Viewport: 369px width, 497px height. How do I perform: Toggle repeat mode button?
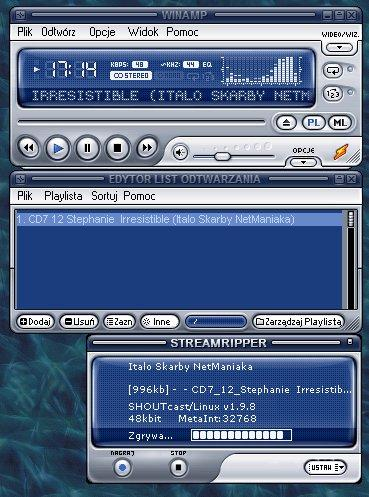[x=333, y=71]
